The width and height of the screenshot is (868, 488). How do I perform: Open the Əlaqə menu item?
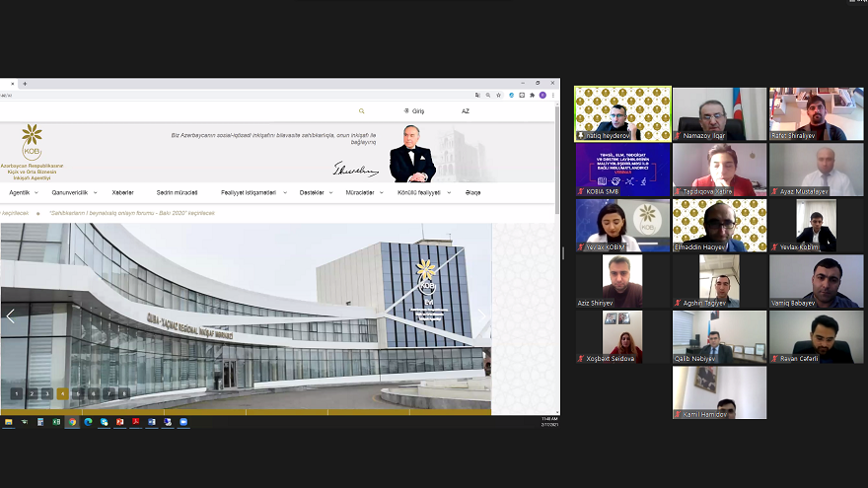pyautogui.click(x=473, y=192)
